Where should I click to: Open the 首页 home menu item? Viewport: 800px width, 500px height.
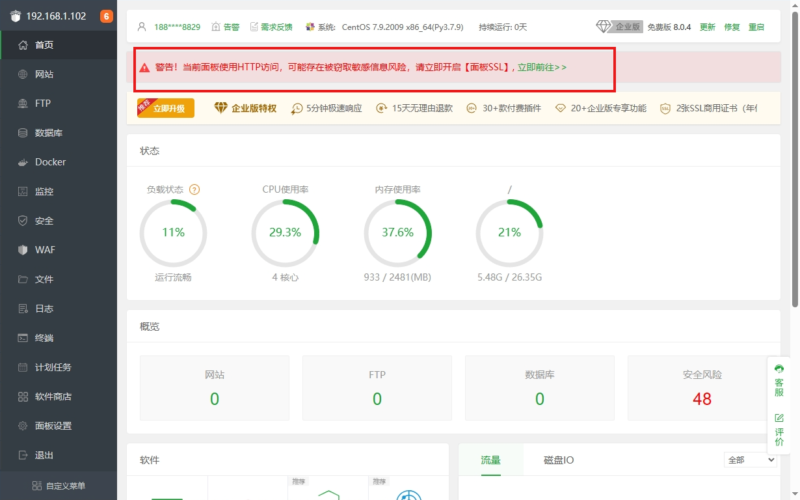[x=59, y=45]
